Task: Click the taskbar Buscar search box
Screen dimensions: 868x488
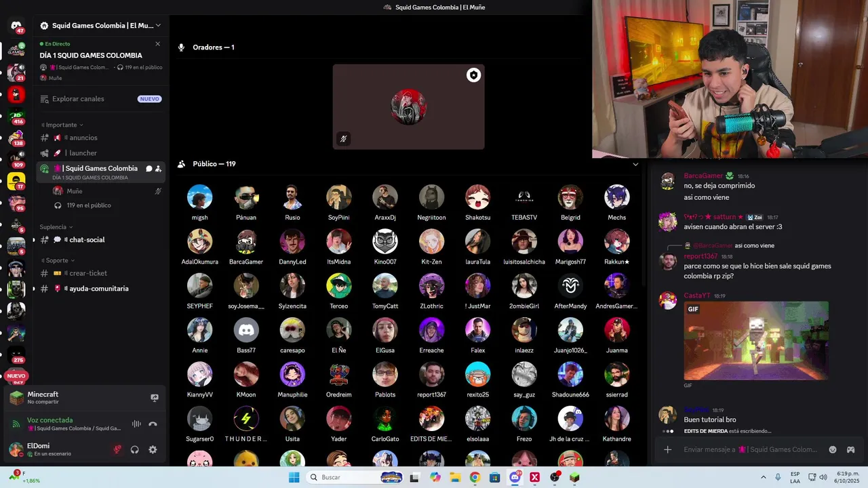Action: coord(355,477)
